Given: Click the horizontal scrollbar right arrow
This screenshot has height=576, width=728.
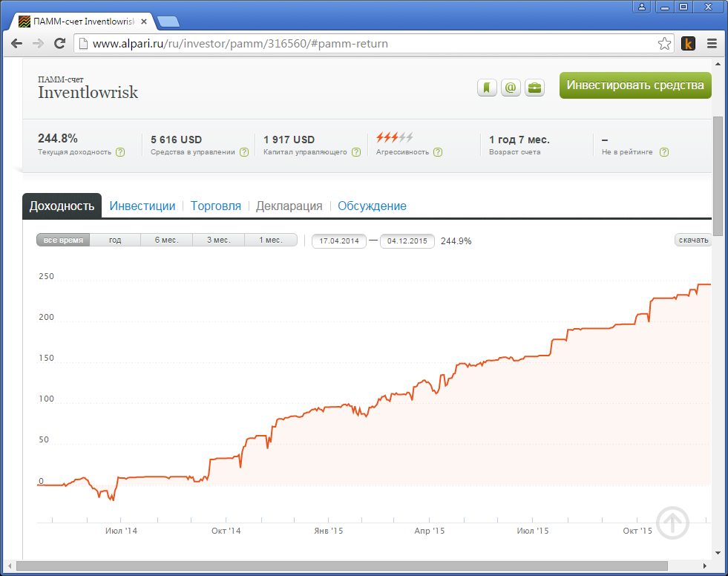Looking at the screenshot, I should [x=705, y=566].
